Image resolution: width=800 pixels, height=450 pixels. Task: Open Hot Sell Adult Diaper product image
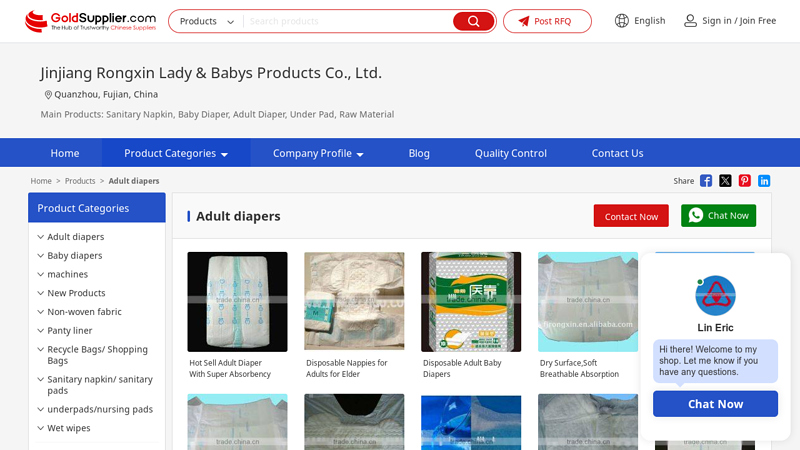click(x=237, y=302)
